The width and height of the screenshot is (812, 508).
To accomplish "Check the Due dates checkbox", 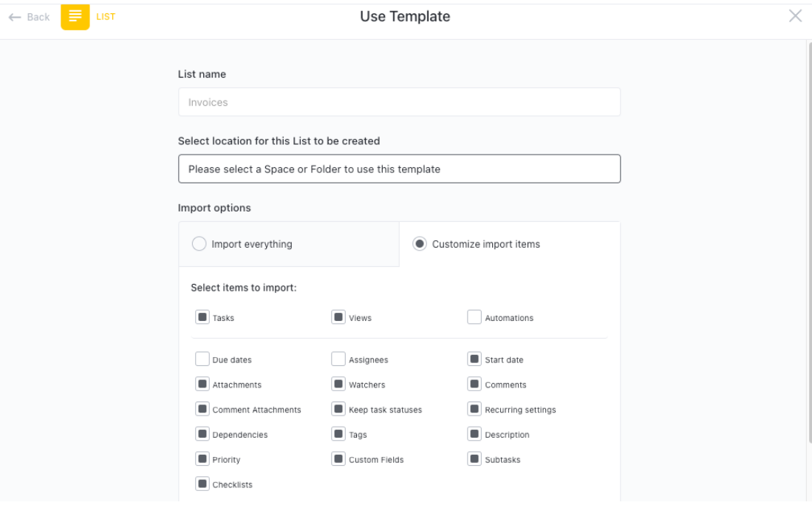I will [202, 359].
